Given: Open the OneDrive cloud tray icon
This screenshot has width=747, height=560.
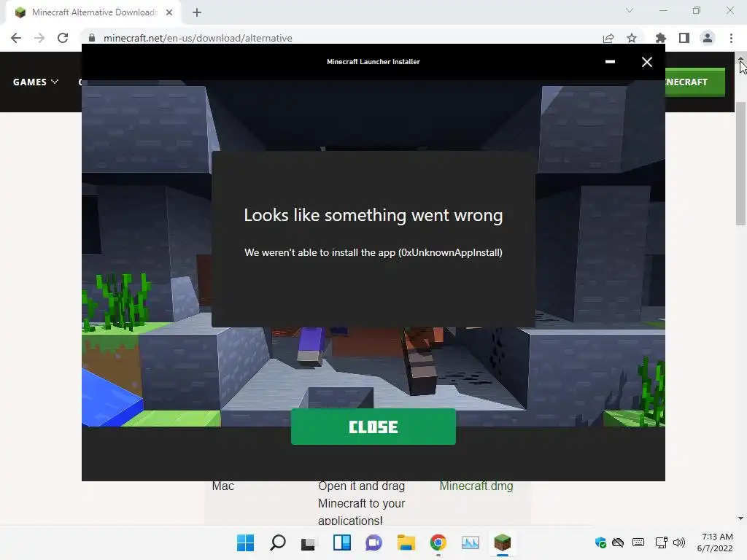Looking at the screenshot, I should 618,542.
